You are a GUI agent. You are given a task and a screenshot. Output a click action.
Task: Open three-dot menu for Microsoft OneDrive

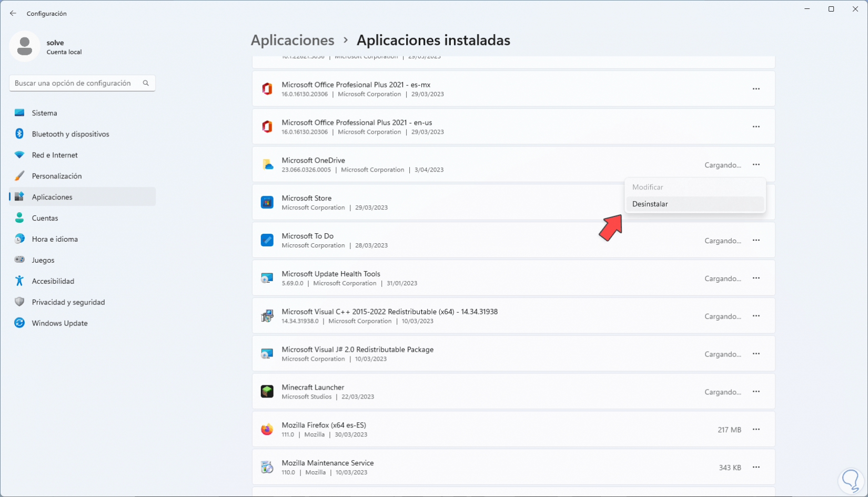(x=756, y=165)
